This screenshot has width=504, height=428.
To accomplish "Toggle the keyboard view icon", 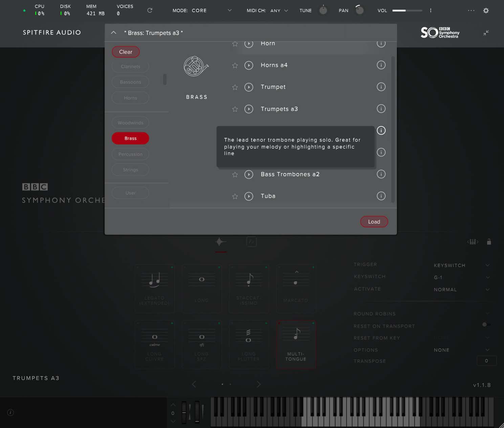I will (x=473, y=242).
